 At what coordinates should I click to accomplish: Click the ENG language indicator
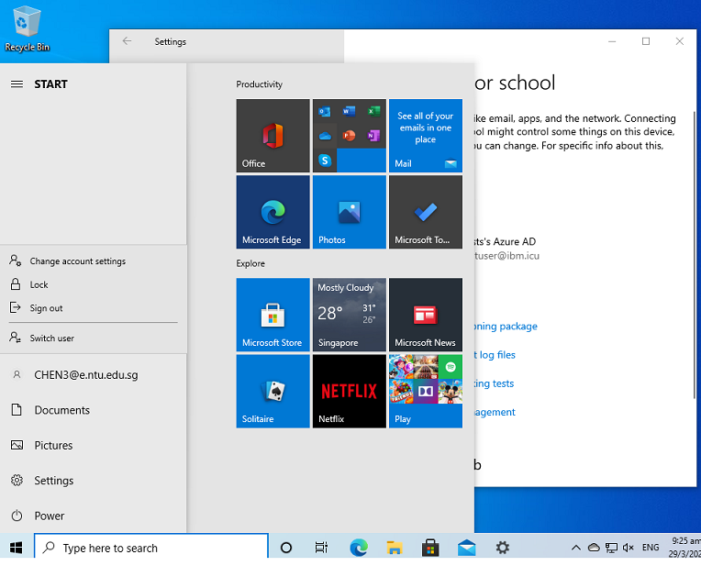[651, 548]
